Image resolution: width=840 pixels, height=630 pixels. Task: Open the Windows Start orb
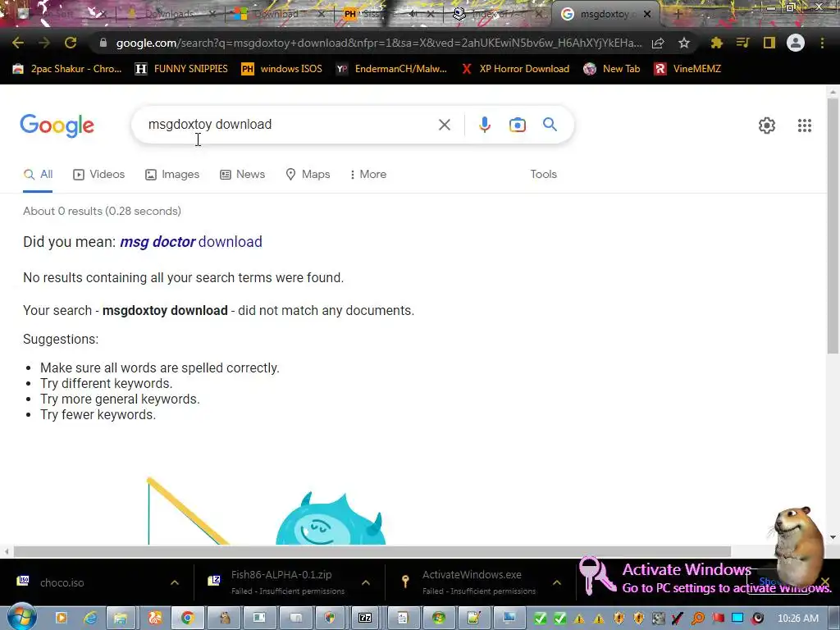[x=22, y=617]
